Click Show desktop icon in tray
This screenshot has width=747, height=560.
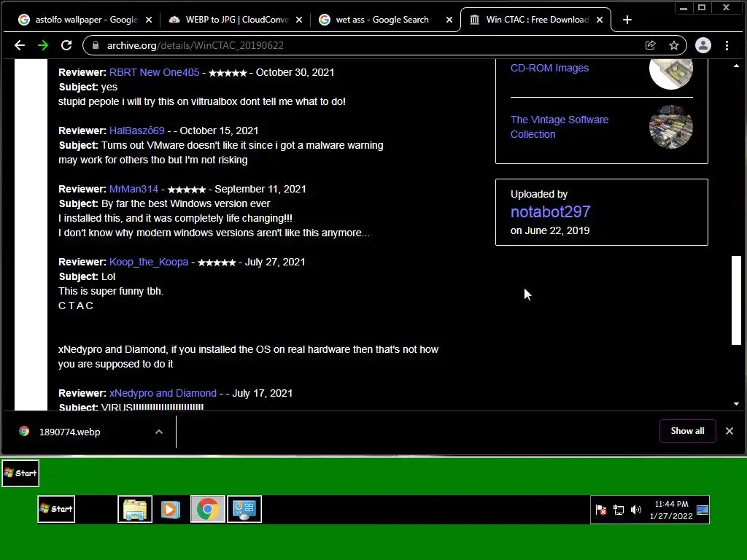[x=703, y=510]
